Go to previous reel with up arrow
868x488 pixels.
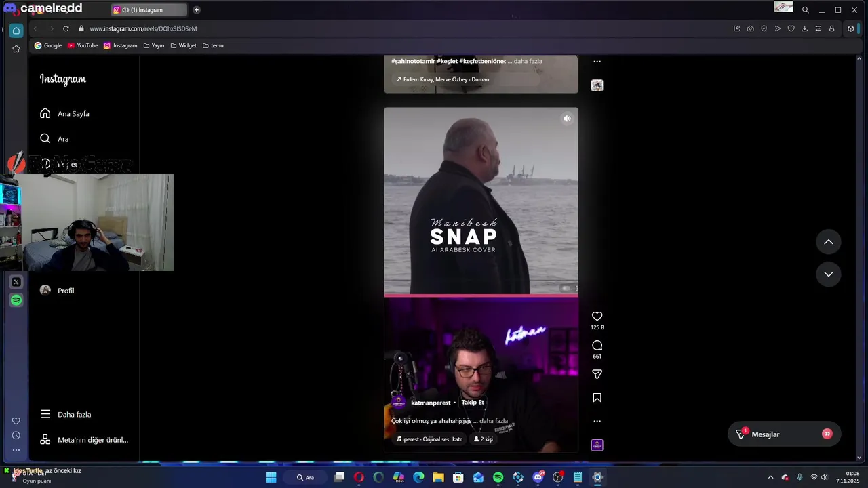click(828, 242)
